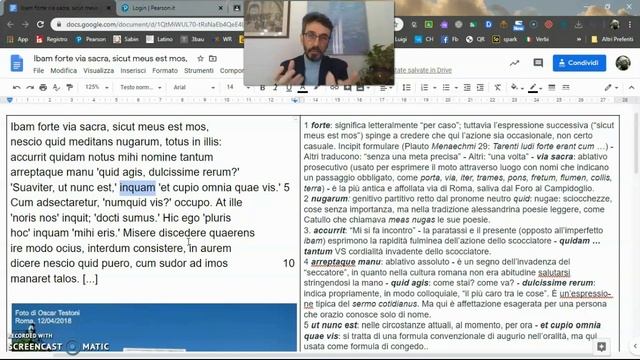This screenshot has height=360, width=640.
Task: Open the Modifica menu
Action: point(64,71)
